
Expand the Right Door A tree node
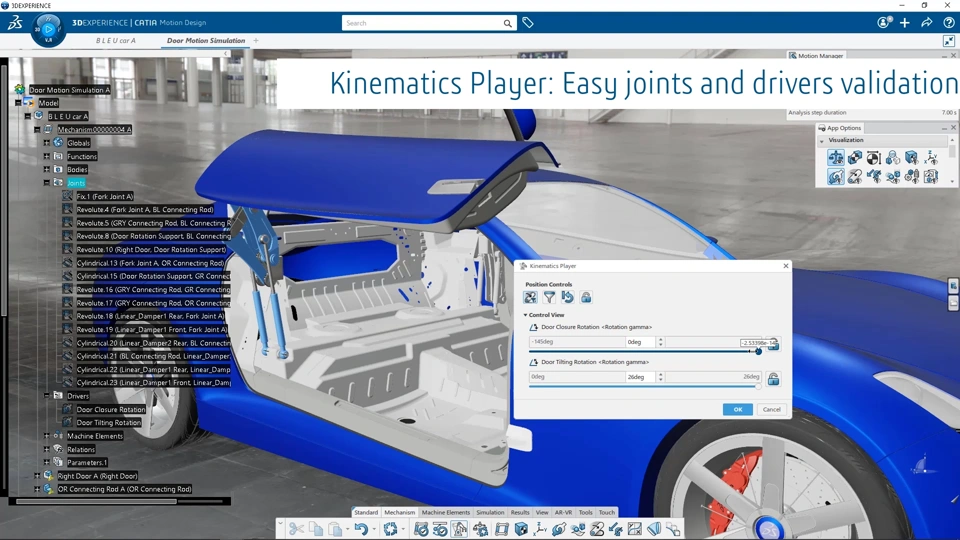(37, 476)
